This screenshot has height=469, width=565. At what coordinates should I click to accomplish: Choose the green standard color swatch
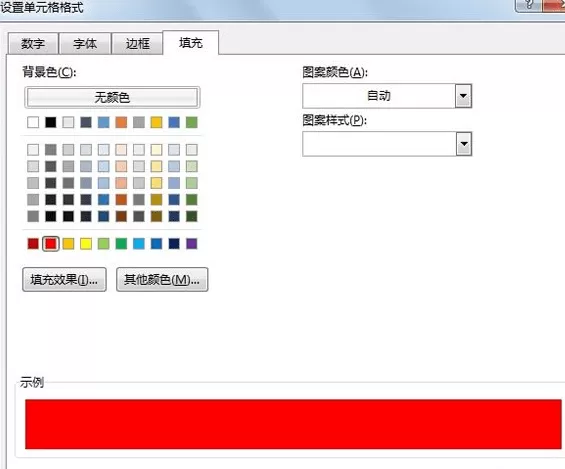[121, 244]
